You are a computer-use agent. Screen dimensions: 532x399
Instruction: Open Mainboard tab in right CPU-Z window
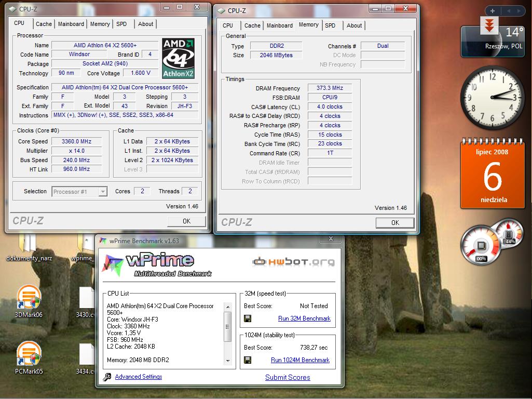[x=280, y=25]
